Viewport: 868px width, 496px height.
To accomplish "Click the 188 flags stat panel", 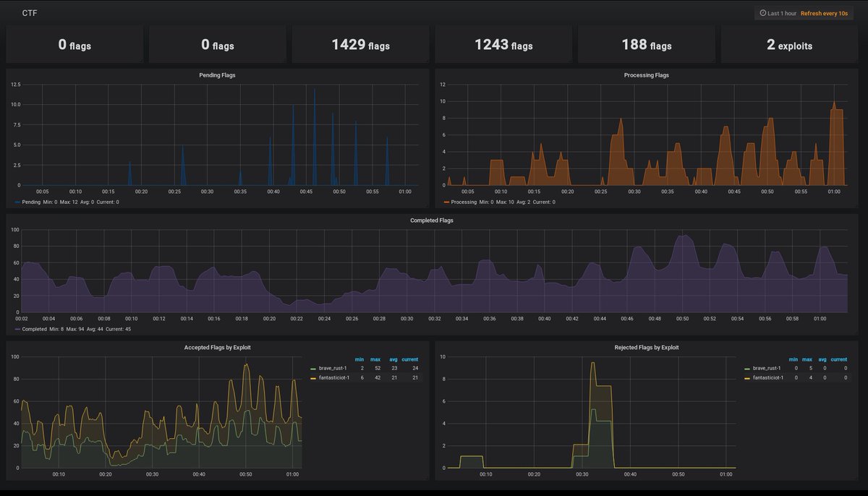I will 647,45.
